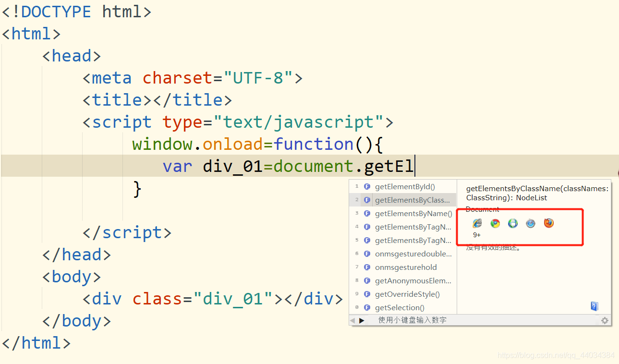
Task: Click the Internet Explorer compatibility icon
Action: point(477,223)
